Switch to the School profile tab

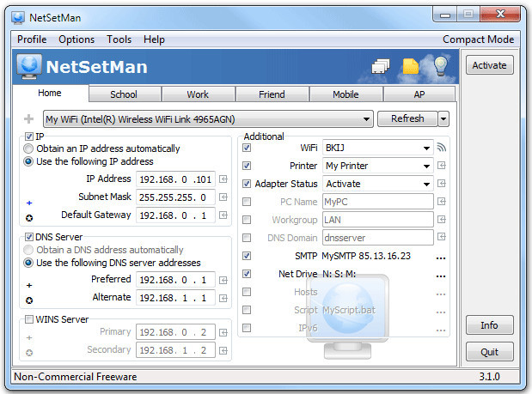pyautogui.click(x=124, y=94)
